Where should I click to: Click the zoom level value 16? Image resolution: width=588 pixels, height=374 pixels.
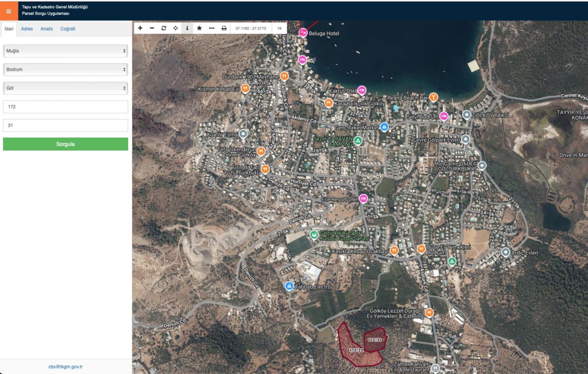[279, 28]
